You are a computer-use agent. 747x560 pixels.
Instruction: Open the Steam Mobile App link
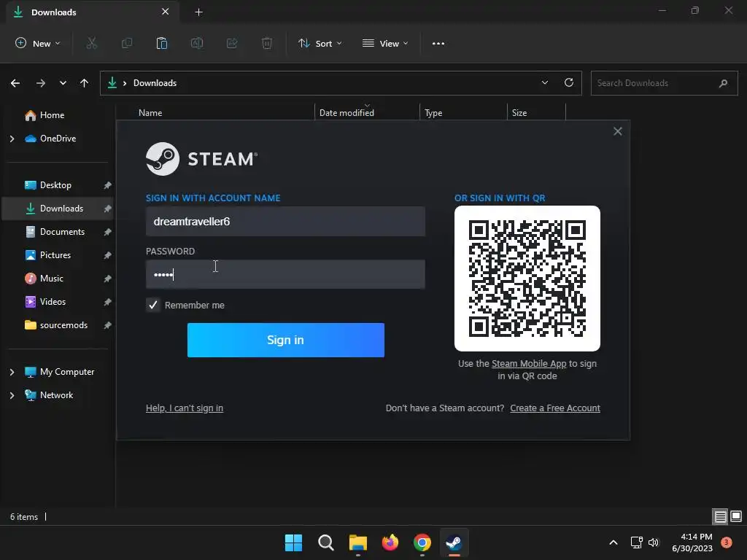click(x=529, y=364)
